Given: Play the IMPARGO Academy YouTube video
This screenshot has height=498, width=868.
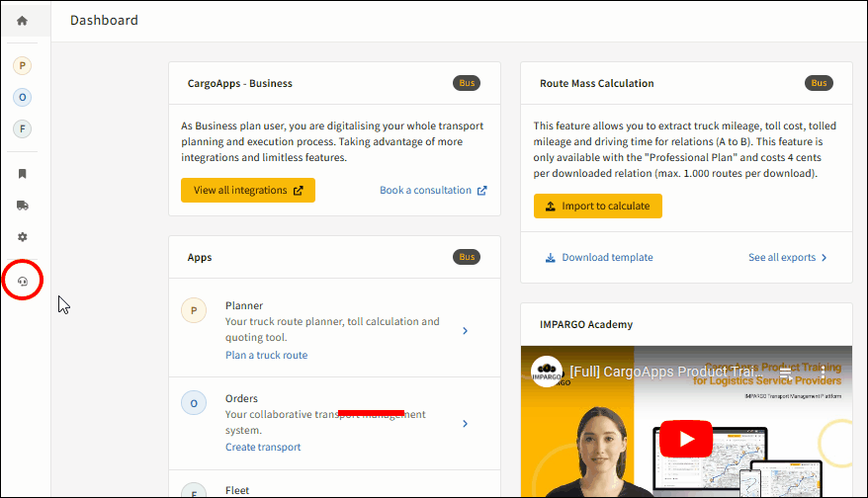Looking at the screenshot, I should pos(686,439).
